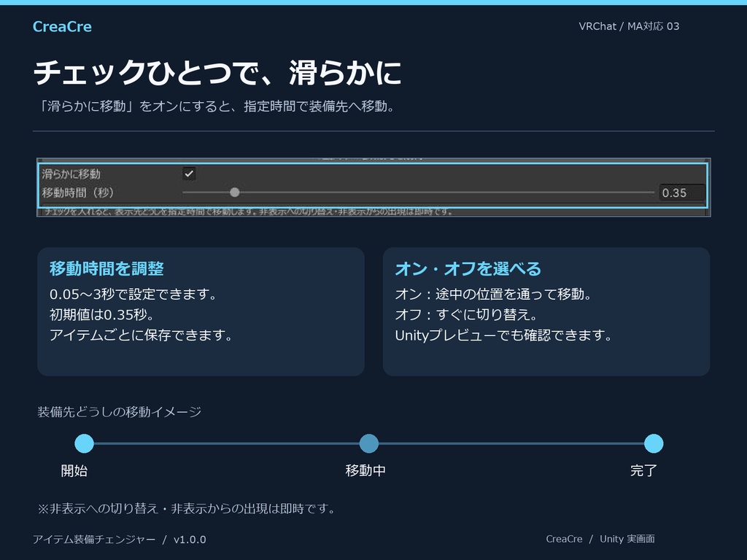Click the オン：途中の位置を通って移動。 line
Viewport: 747px width, 560px height.
[x=494, y=295]
